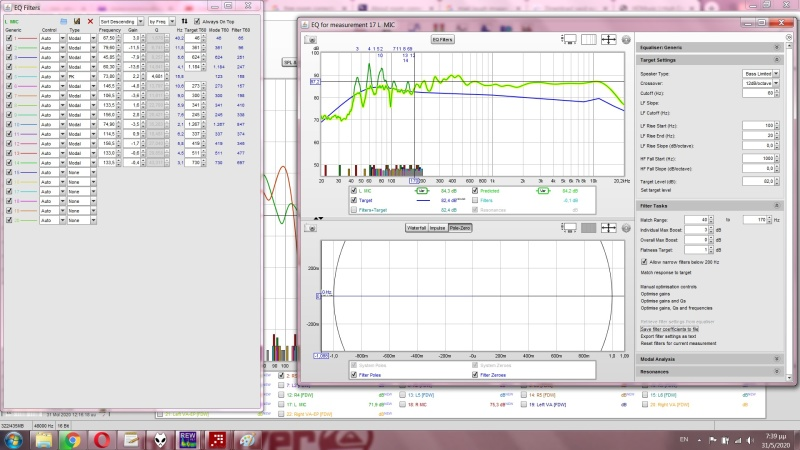Open Crossover 12dB/octave dropdown
The width and height of the screenshot is (800, 450).
pos(761,83)
